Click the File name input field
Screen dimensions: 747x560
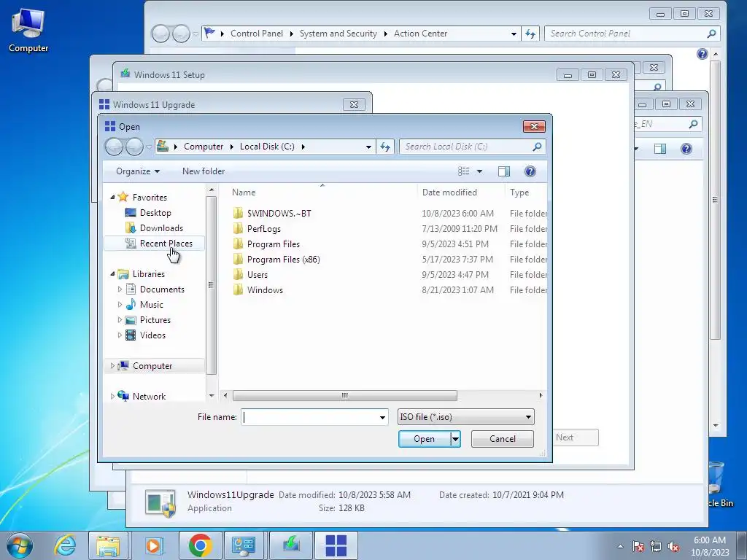click(x=309, y=417)
